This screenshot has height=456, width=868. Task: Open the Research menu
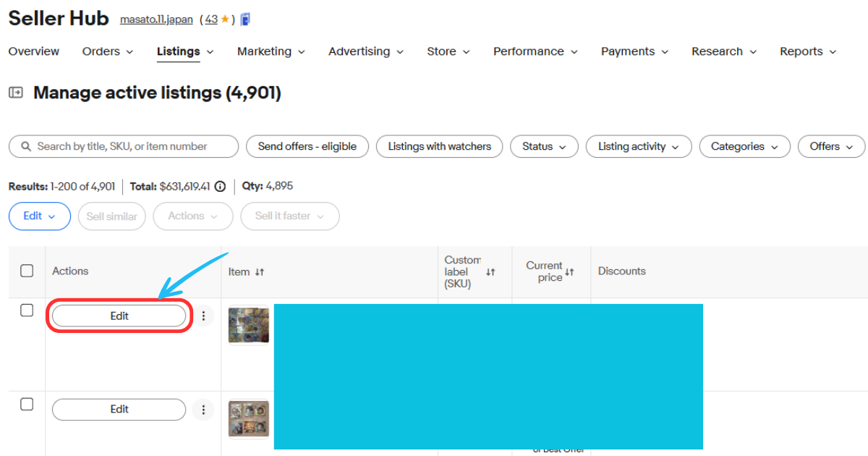click(724, 51)
